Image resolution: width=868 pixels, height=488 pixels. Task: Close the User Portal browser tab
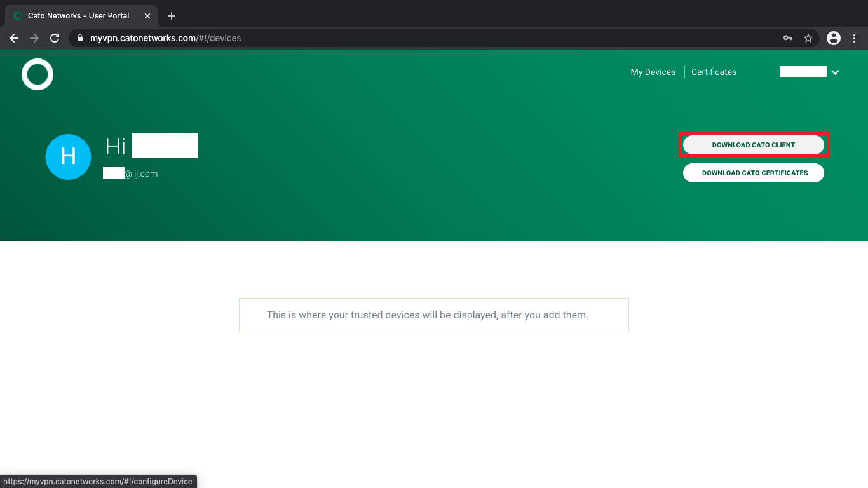pos(147,15)
